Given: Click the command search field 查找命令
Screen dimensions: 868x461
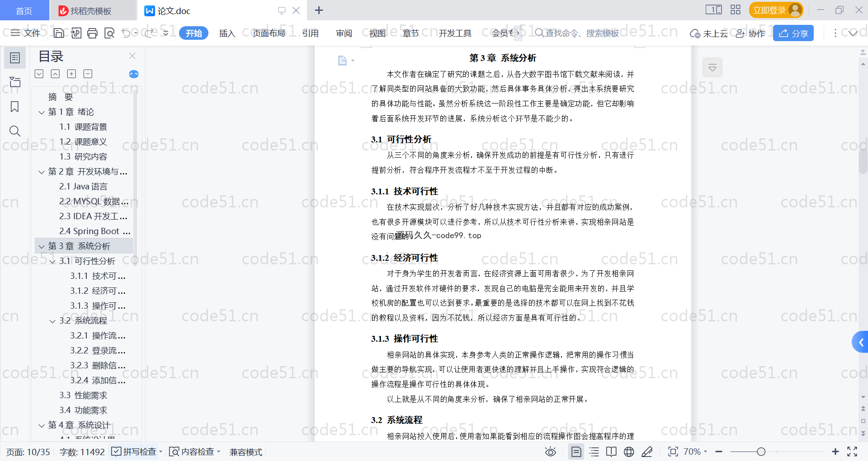Looking at the screenshot, I should [577, 33].
